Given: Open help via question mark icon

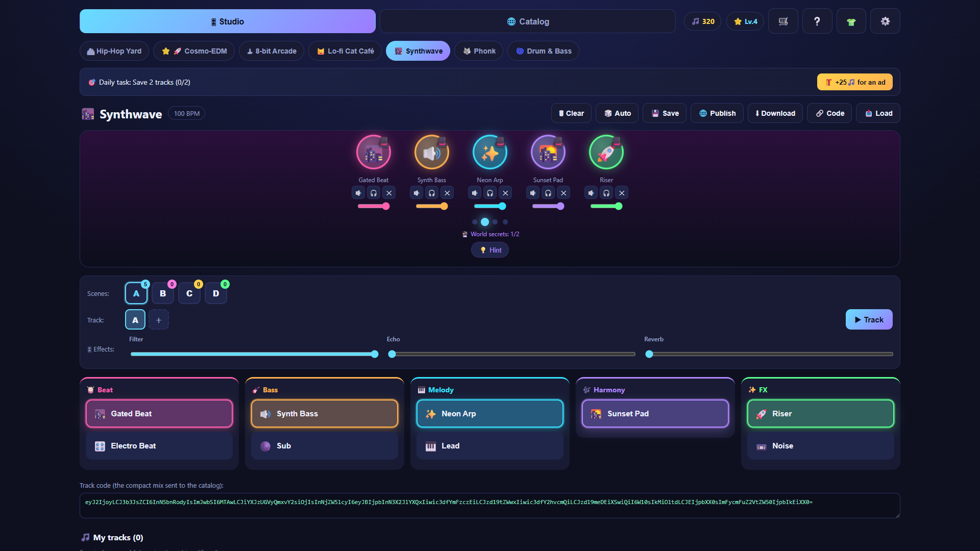Looking at the screenshot, I should [817, 21].
